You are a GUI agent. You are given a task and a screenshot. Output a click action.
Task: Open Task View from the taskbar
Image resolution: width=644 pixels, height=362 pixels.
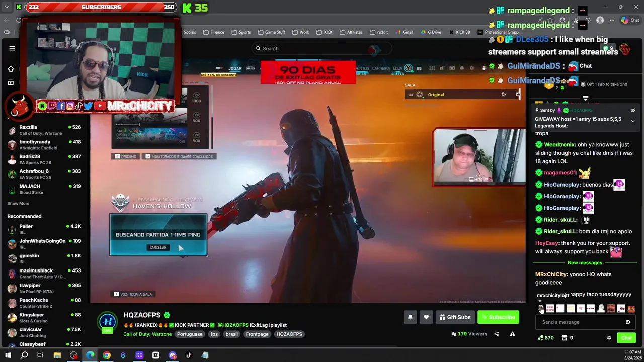pos(40,355)
